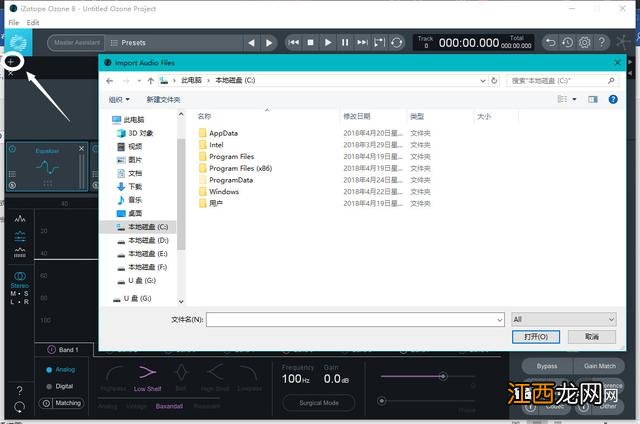Open the view options dropdown arrow
The height and width of the screenshot is (424, 640).
[574, 99]
